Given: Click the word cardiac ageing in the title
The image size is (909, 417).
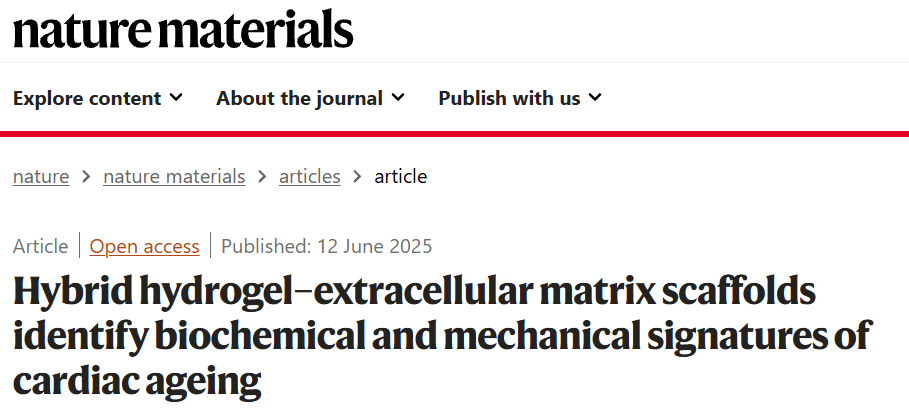Looking at the screenshot, I should pos(137,381).
